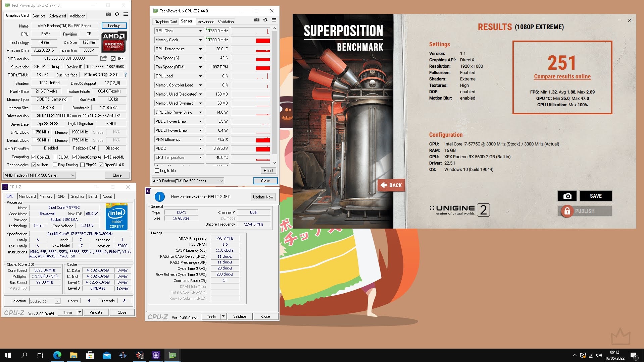Screen dimensions: 644x362
Task: Open the Mail app from the taskbar
Action: (106, 355)
